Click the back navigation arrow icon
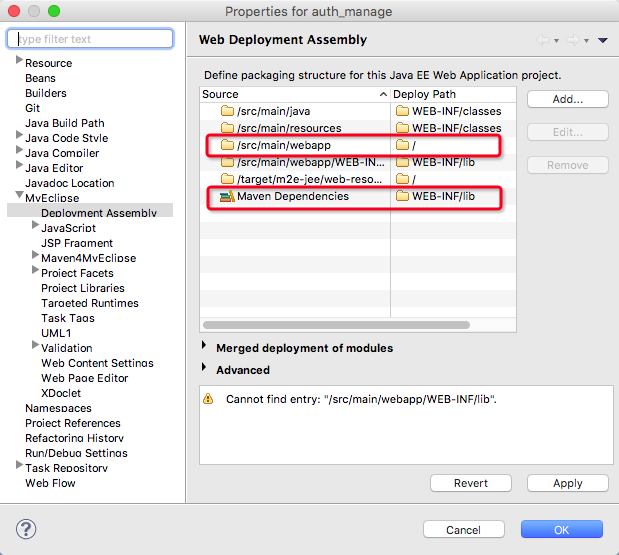The image size is (619, 555). pos(543,40)
